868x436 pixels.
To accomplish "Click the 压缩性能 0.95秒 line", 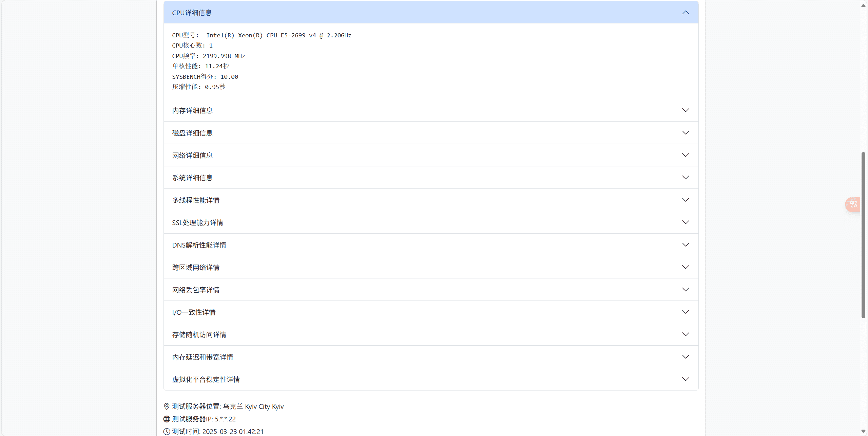I will click(199, 87).
